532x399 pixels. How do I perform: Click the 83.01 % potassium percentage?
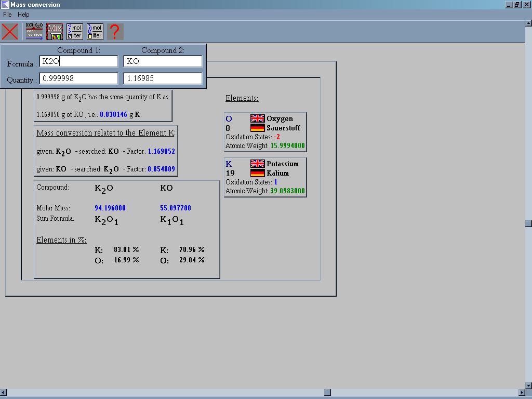(126, 250)
